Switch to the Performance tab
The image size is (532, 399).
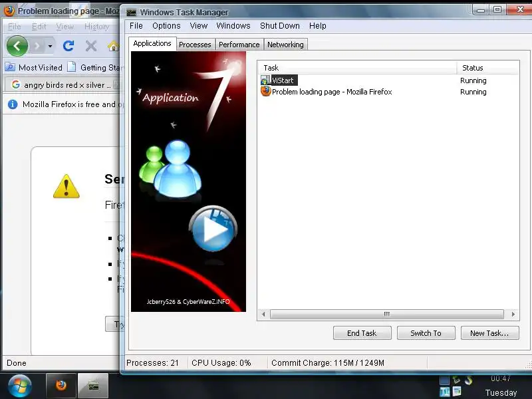tap(239, 45)
